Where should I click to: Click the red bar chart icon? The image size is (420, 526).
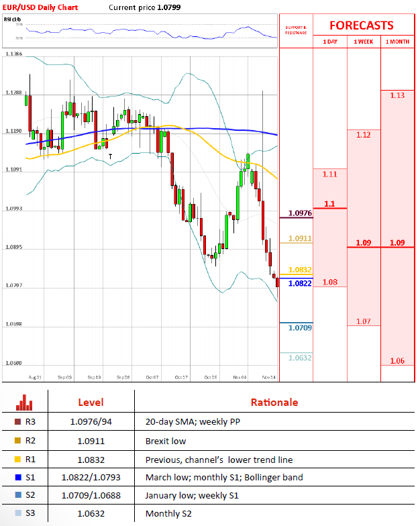[x=24, y=403]
